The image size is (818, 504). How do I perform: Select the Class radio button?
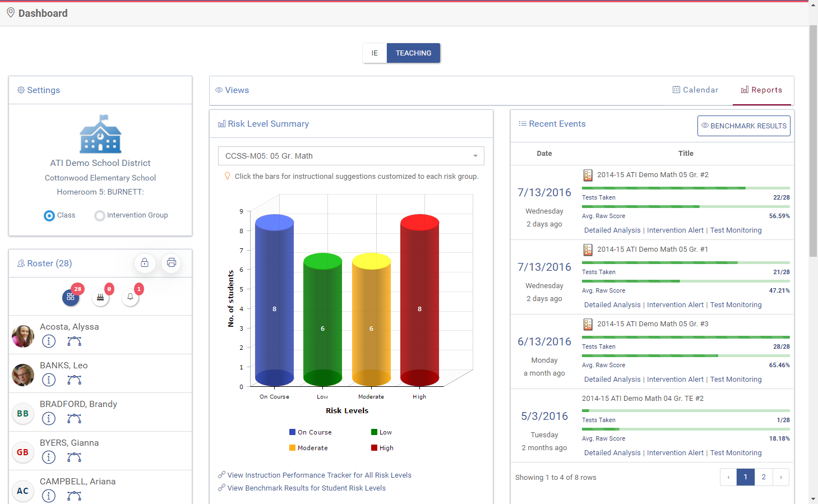pos(49,215)
